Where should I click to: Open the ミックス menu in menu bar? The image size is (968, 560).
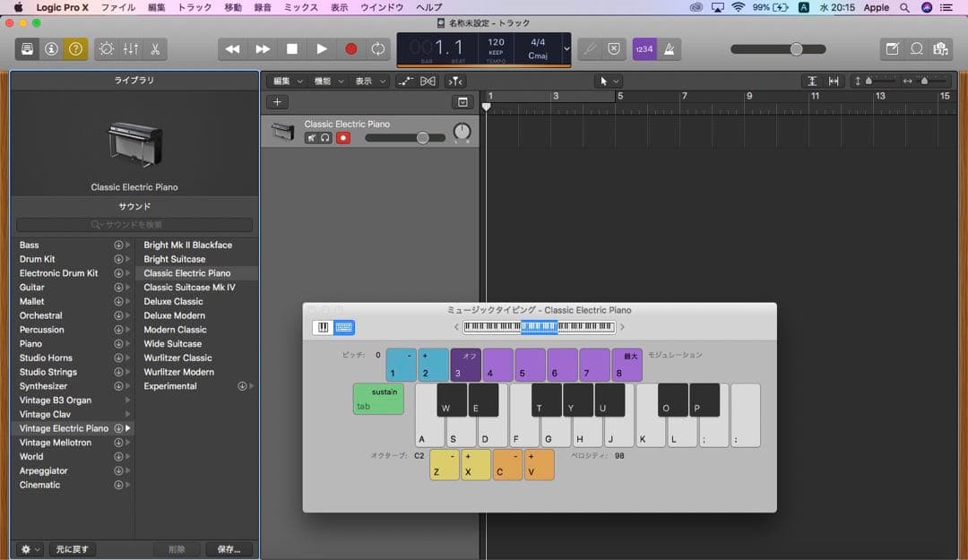[300, 7]
